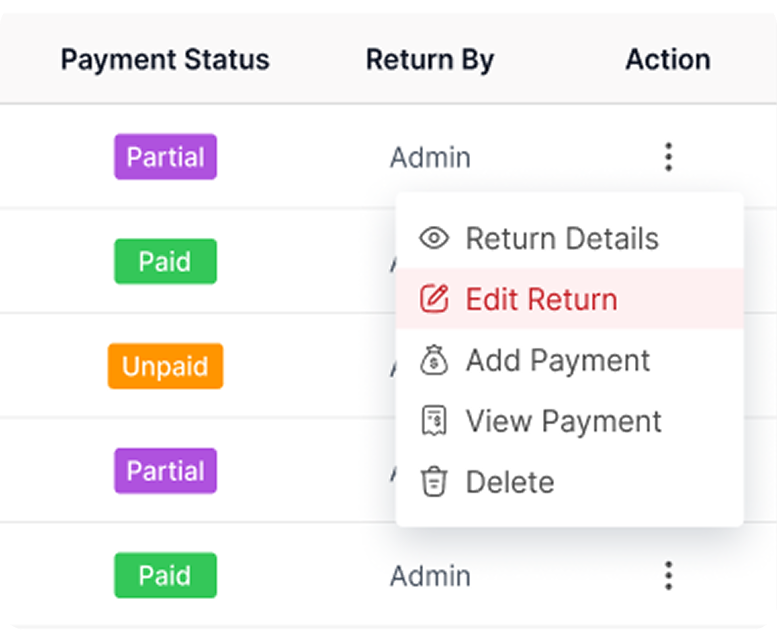Select Return Details from the menu
This screenshot has width=777, height=630.
pos(562,239)
